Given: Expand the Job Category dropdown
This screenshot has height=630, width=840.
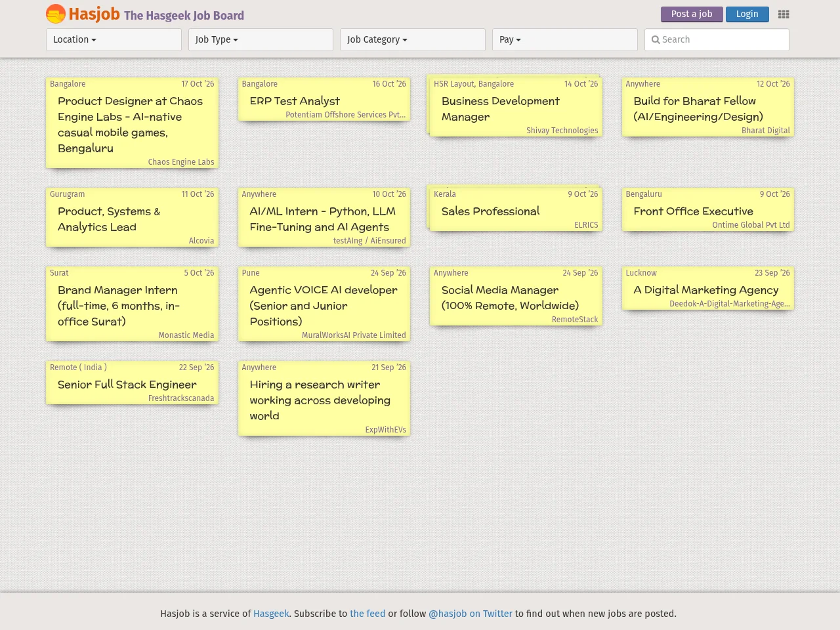Looking at the screenshot, I should (x=413, y=39).
